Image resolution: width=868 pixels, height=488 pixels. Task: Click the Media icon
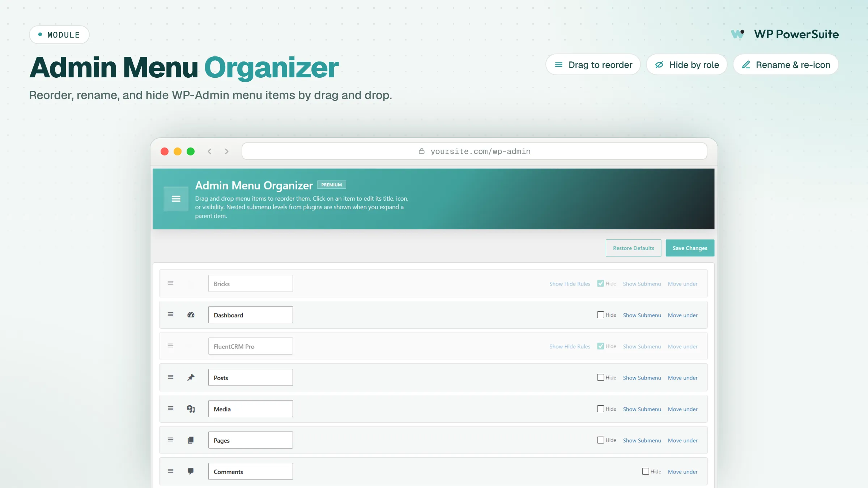(191, 409)
